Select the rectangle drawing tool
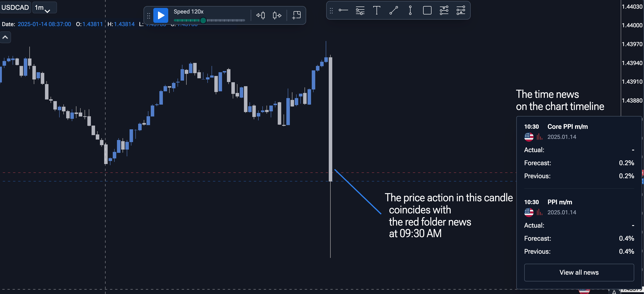644x294 pixels. click(x=427, y=10)
